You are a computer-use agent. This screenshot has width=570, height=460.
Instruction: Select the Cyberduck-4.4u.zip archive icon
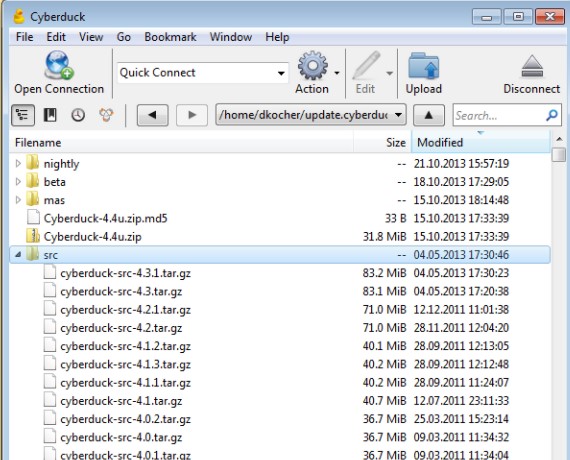[33, 236]
